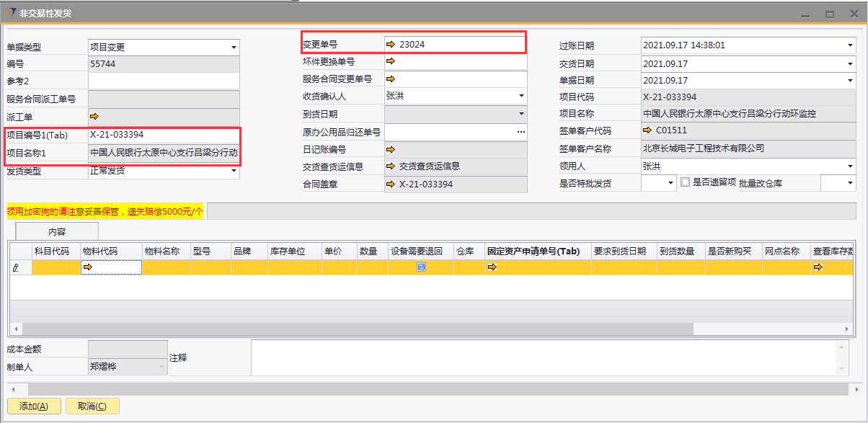The height and width of the screenshot is (423, 868).
Task: Click the 坏件更换单号 link arrow
Action: (391, 62)
